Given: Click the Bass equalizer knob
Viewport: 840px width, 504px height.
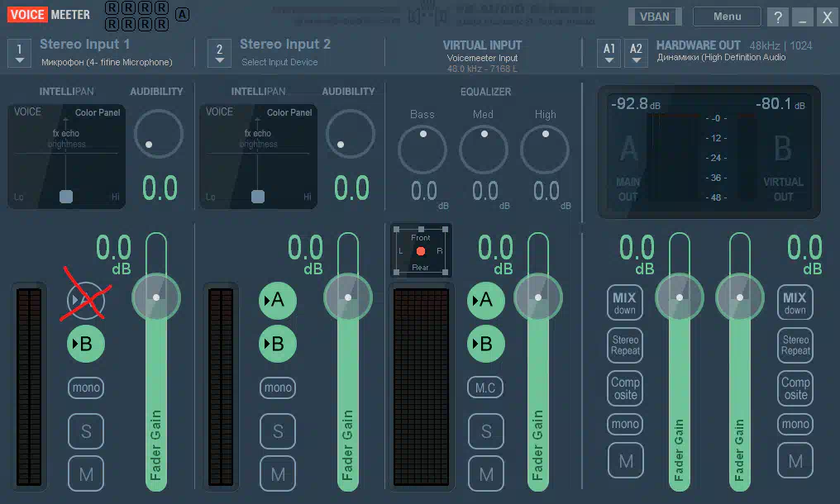Looking at the screenshot, I should (x=422, y=150).
